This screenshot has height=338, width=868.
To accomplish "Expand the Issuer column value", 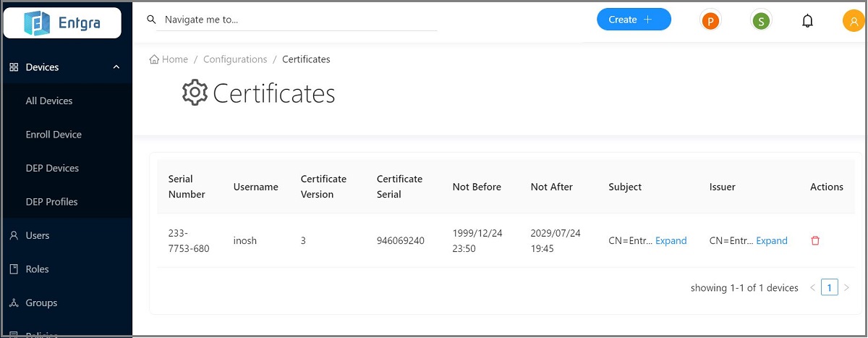I will pyautogui.click(x=771, y=241).
